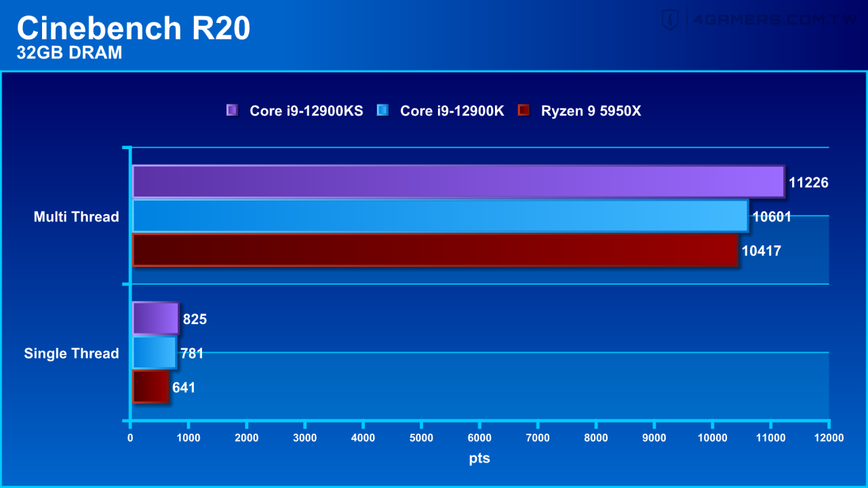Select the Ryzen 9 5950X legend label
Screen dimensions: 868x488
pyautogui.click(x=591, y=110)
